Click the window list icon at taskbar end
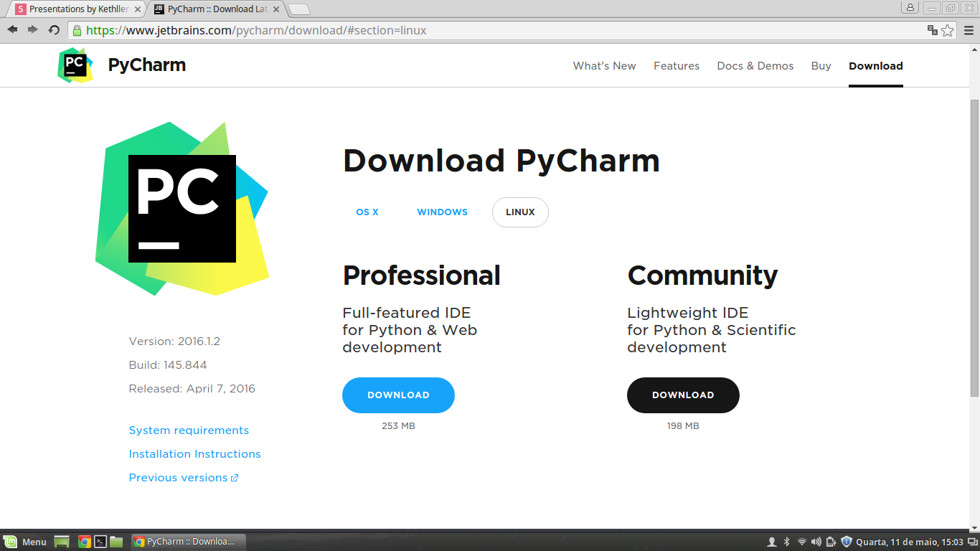The height and width of the screenshot is (551, 980). click(973, 542)
